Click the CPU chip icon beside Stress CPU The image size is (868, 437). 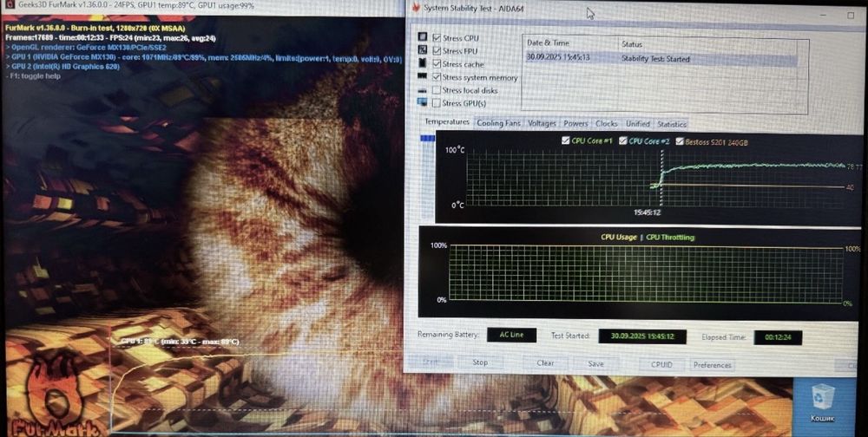click(423, 37)
